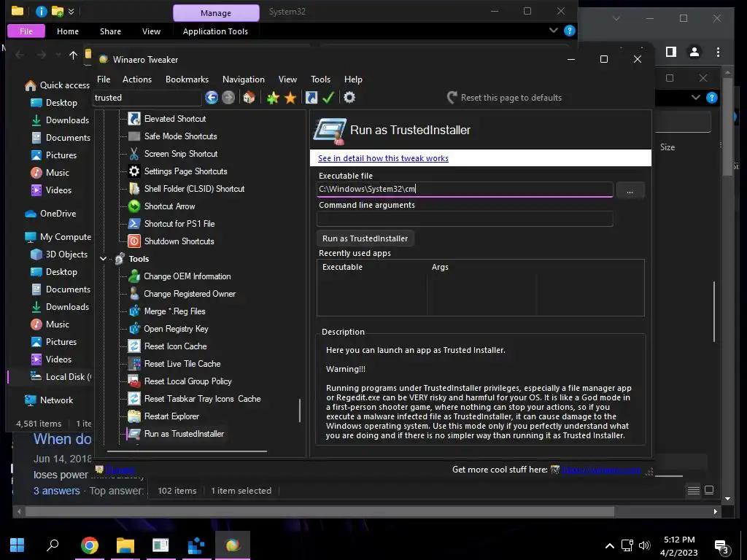The image size is (747, 560).
Task: Select OneDrive in Explorer sidebar
Action: click(x=51, y=214)
